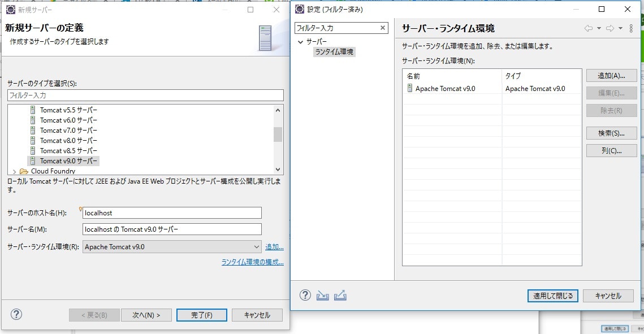
Task: Select ランタイム環境 in preferences tree
Action: pyautogui.click(x=334, y=51)
